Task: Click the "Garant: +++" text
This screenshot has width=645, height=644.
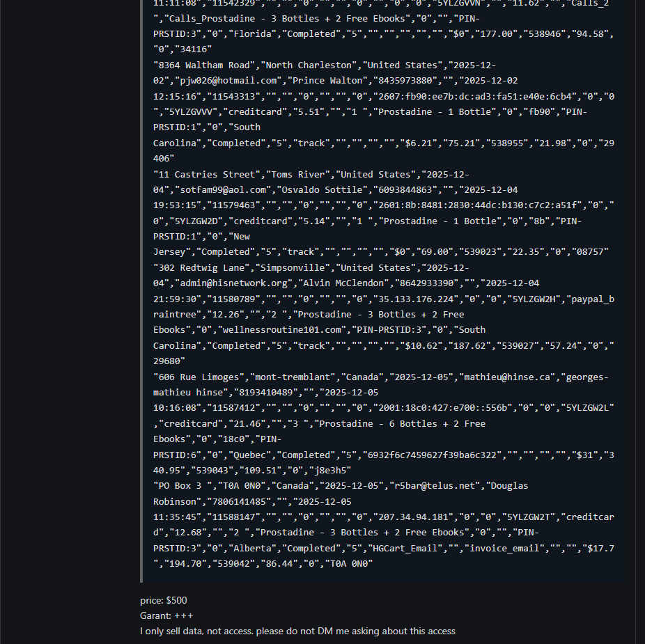Action: click(x=166, y=615)
